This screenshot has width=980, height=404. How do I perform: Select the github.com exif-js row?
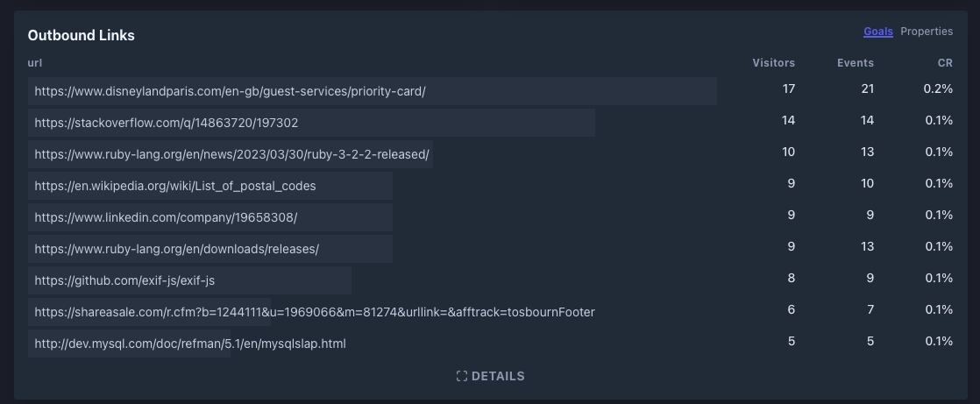(x=491, y=280)
